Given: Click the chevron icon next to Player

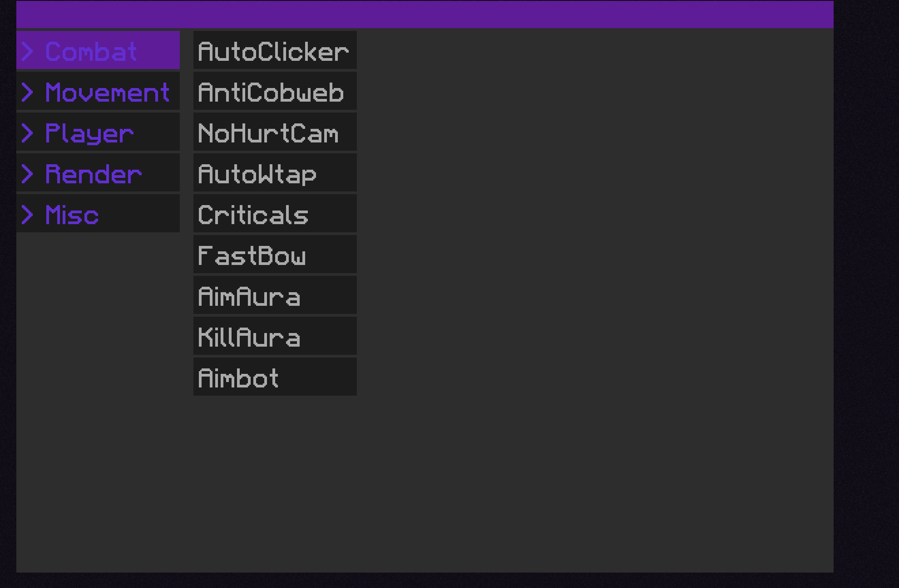Looking at the screenshot, I should (27, 133).
